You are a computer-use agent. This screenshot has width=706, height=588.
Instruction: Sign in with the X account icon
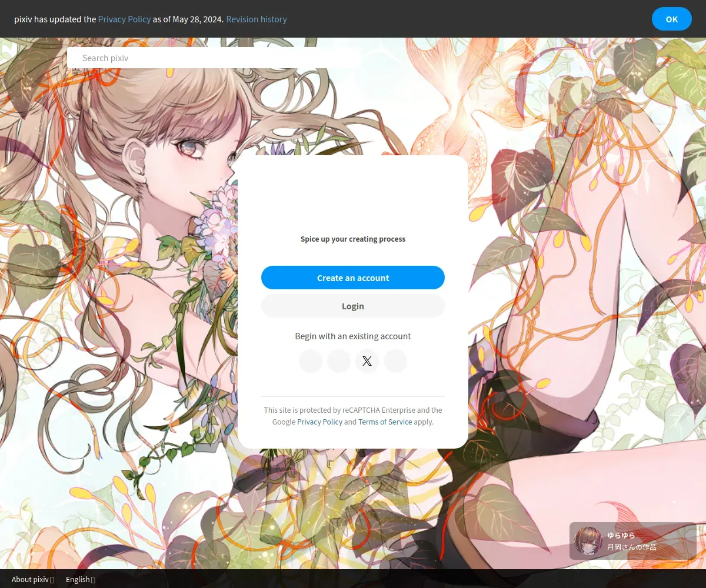click(367, 361)
